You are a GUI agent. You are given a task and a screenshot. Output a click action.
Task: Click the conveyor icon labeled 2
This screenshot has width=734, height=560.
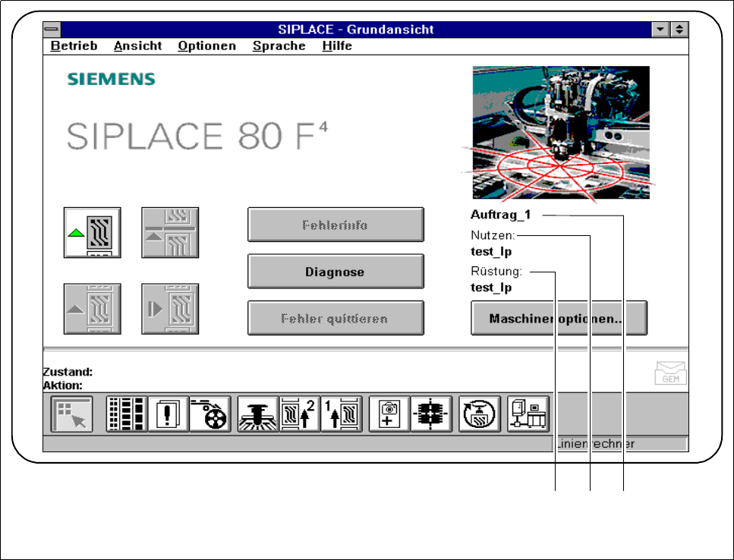[300, 414]
